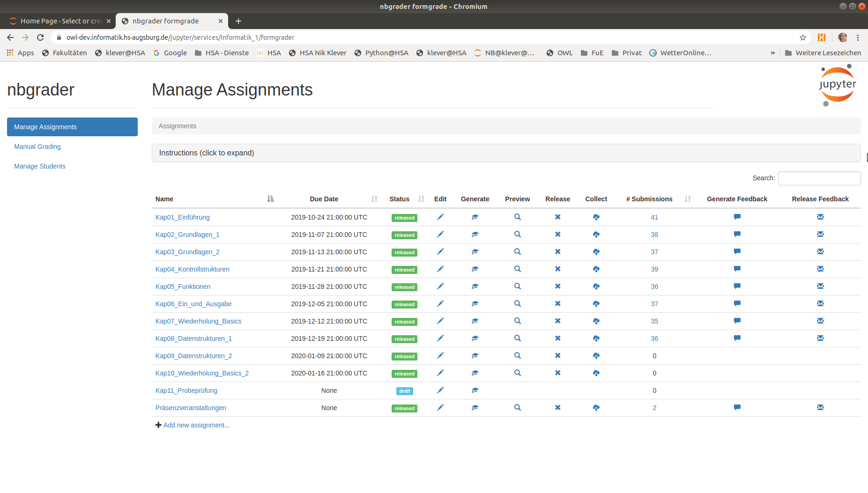Release feedback for Kap04_Kontrollstrukturen
Viewport: 868px width, 493px height.
tap(820, 269)
